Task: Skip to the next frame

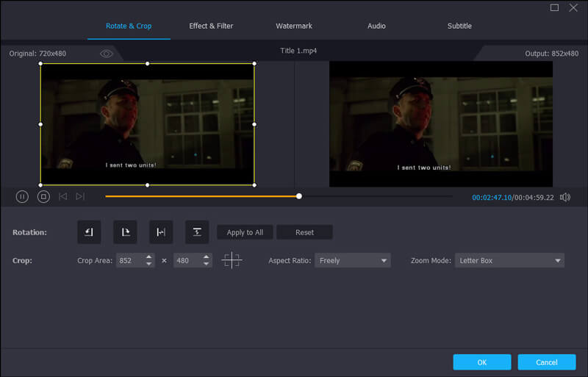Action: point(80,196)
